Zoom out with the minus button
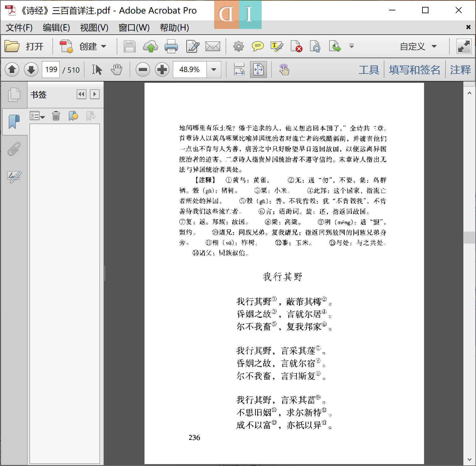 [143, 70]
